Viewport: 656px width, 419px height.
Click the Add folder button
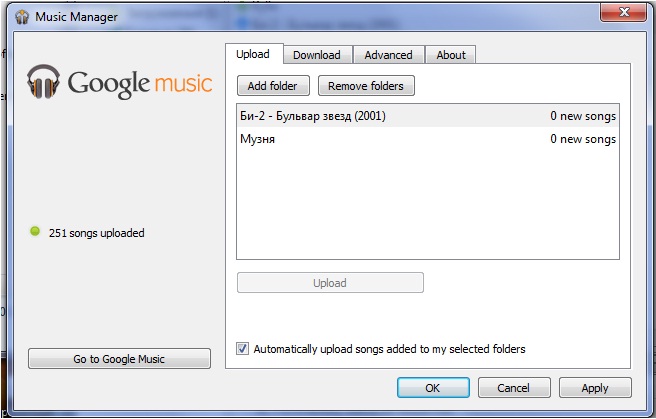(x=273, y=86)
